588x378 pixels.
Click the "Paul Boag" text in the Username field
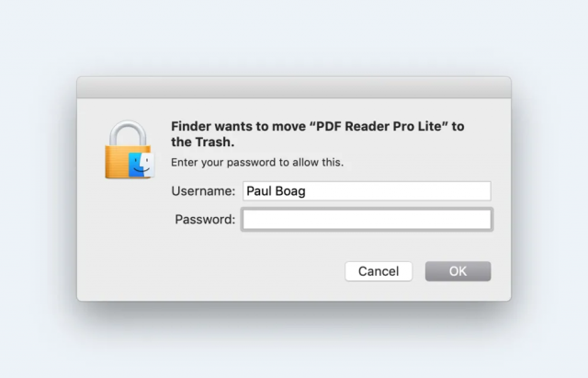[274, 191]
